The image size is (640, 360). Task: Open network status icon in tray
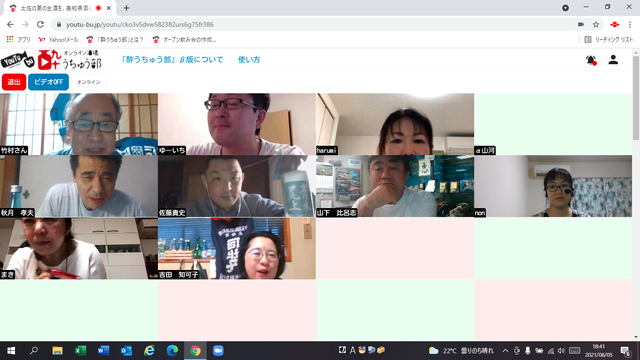[x=551, y=351]
